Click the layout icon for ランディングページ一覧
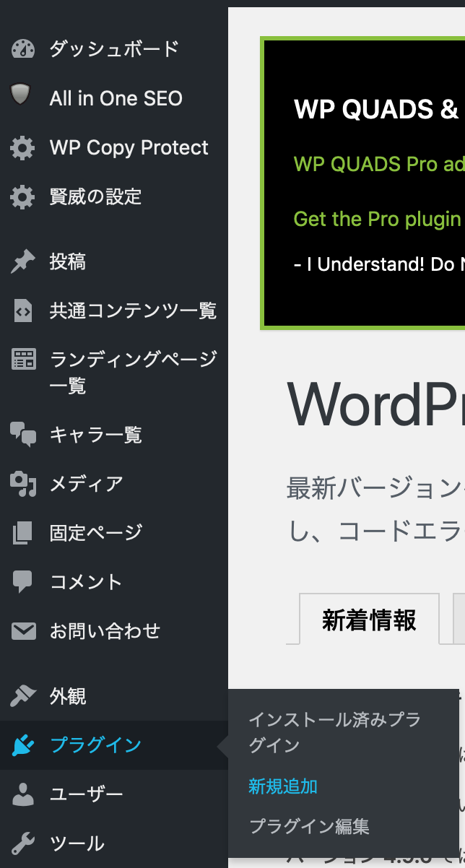The image size is (465, 868). click(x=23, y=359)
